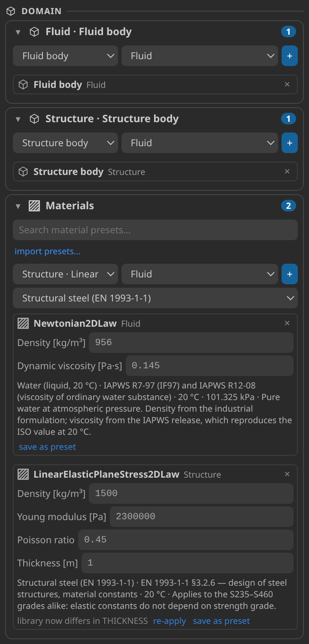Image resolution: width=309 pixels, height=644 pixels.
Task: Click 'library now differs in THICKNESS' text
Action: [82, 621]
